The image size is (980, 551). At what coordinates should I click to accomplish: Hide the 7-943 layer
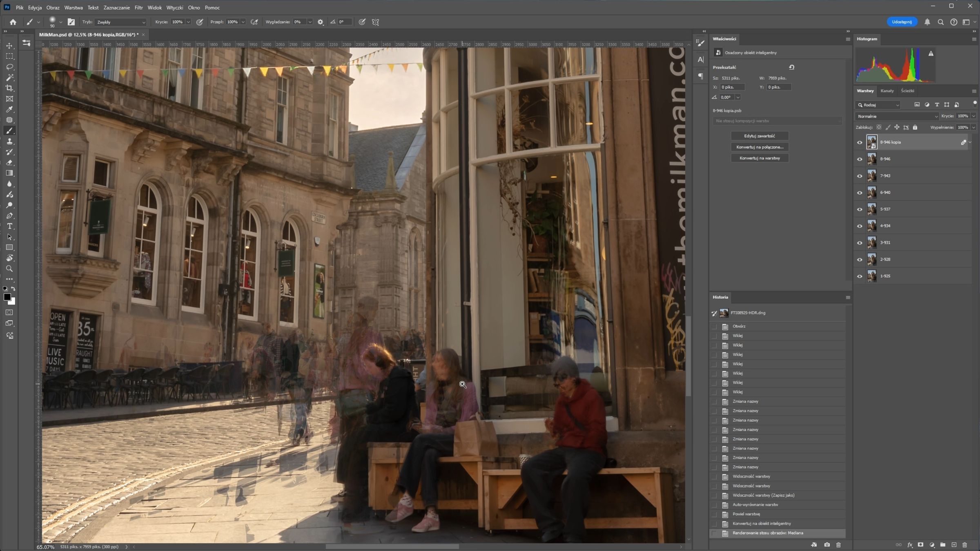860,176
